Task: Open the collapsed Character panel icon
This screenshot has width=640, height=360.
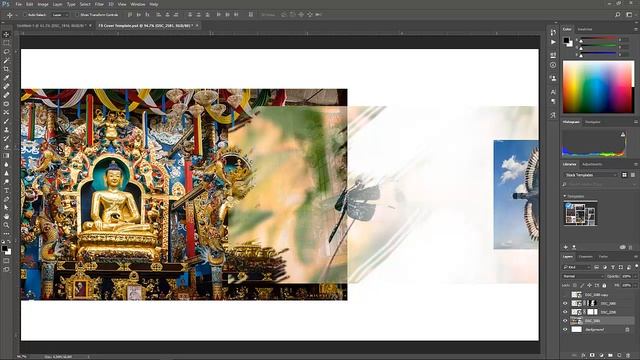Action: (553, 92)
